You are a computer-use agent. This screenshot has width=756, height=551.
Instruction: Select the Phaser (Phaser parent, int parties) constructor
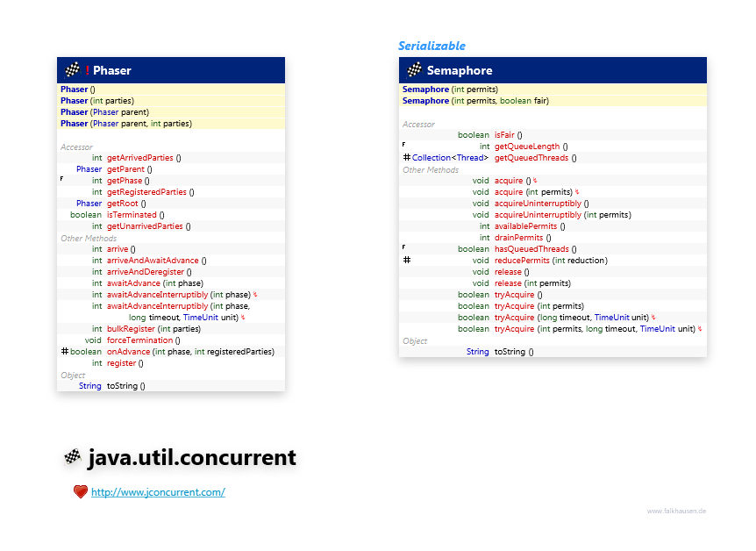125,124
